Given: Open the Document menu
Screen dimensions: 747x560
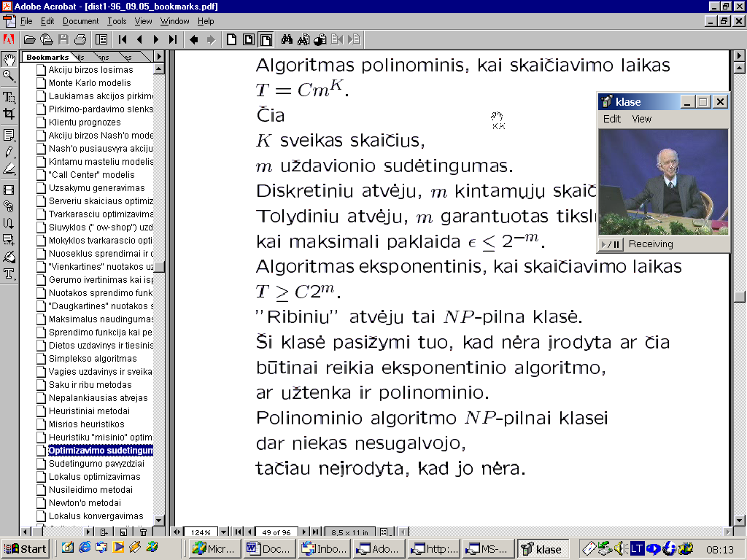Looking at the screenshot, I should (80, 21).
